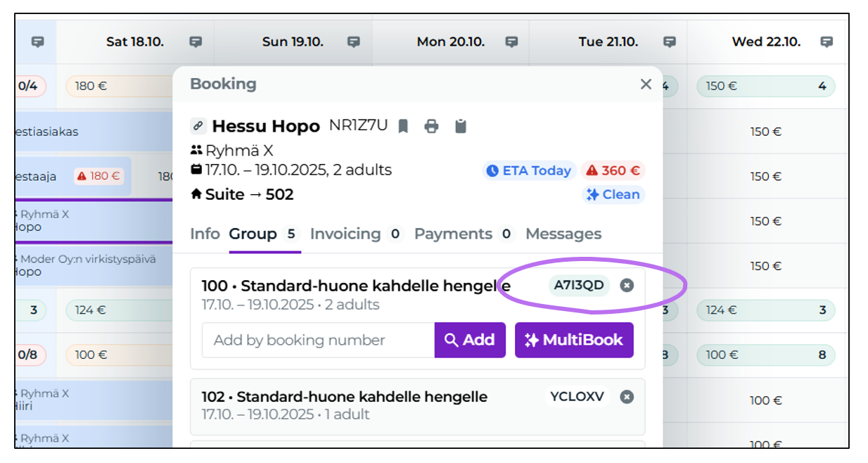868x463 pixels.
Task: Print the booking NR1Z7U
Action: point(432,126)
